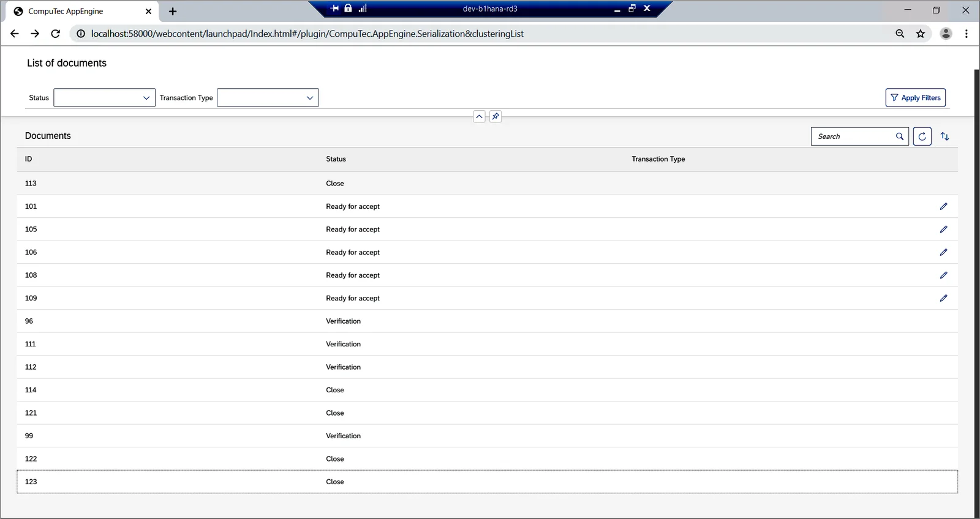Go forward in browser history
Image resolution: width=980 pixels, height=519 pixels.
(35, 34)
